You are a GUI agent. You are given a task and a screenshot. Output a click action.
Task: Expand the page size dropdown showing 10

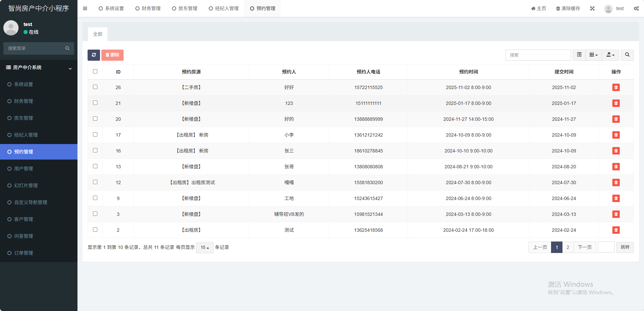pos(204,248)
